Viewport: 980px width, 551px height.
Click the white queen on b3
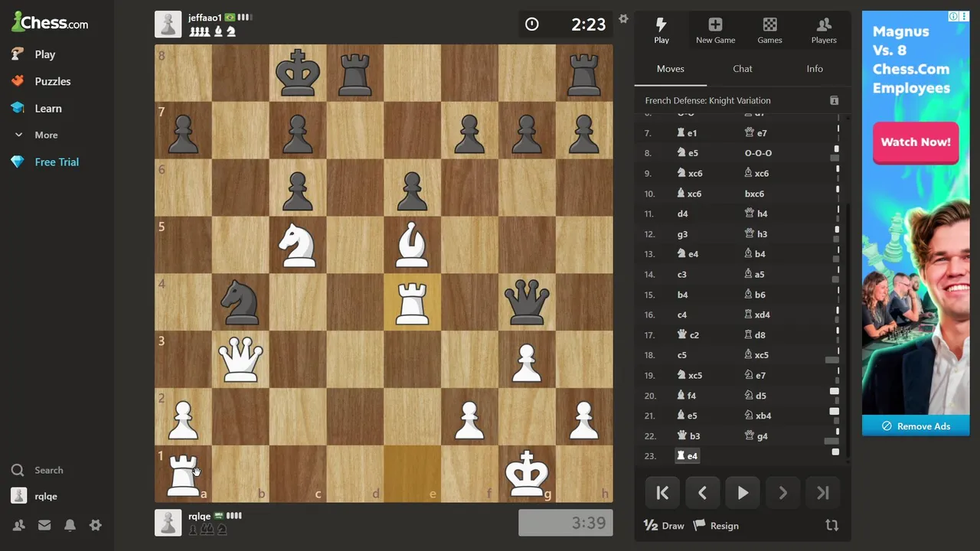point(240,360)
